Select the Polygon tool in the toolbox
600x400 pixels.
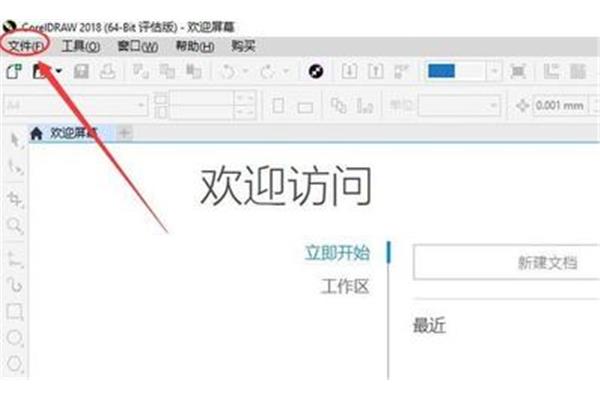[x=15, y=364]
